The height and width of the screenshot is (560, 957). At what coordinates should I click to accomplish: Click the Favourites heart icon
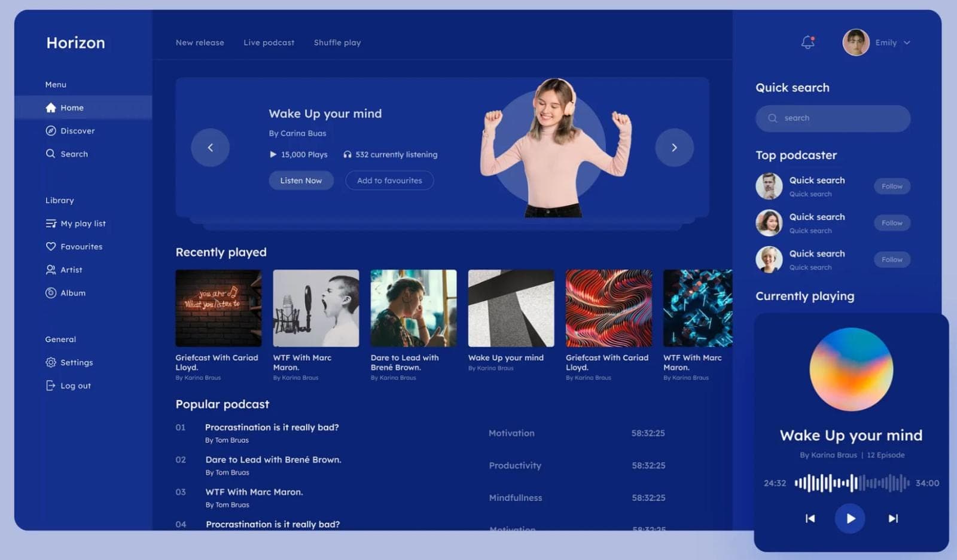click(51, 246)
